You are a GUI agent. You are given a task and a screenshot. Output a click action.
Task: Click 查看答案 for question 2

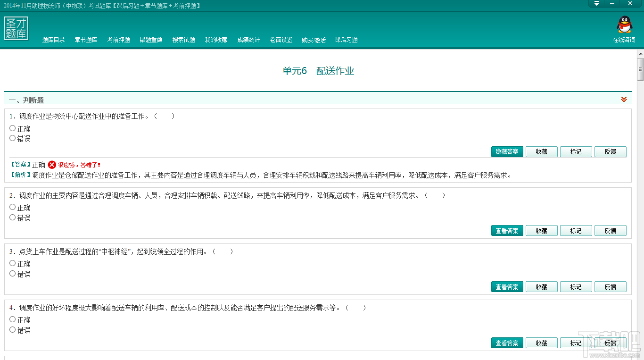click(x=507, y=231)
